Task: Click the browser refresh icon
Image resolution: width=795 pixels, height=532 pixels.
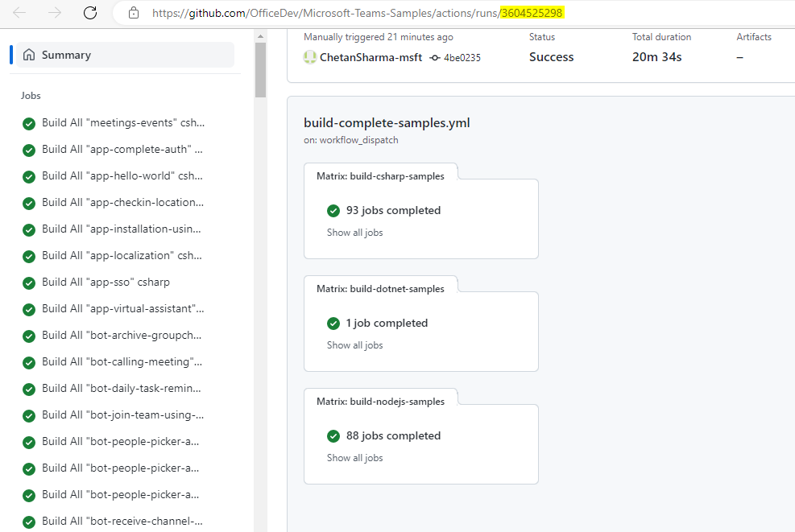Action: (89, 13)
